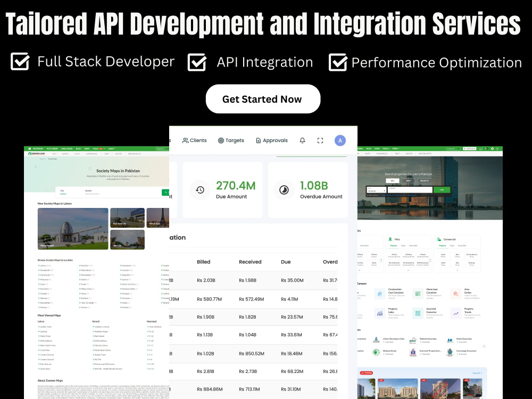This screenshot has width=532, height=399.
Task: Tick the Performance Optimization checkbox
Action: 338,62
